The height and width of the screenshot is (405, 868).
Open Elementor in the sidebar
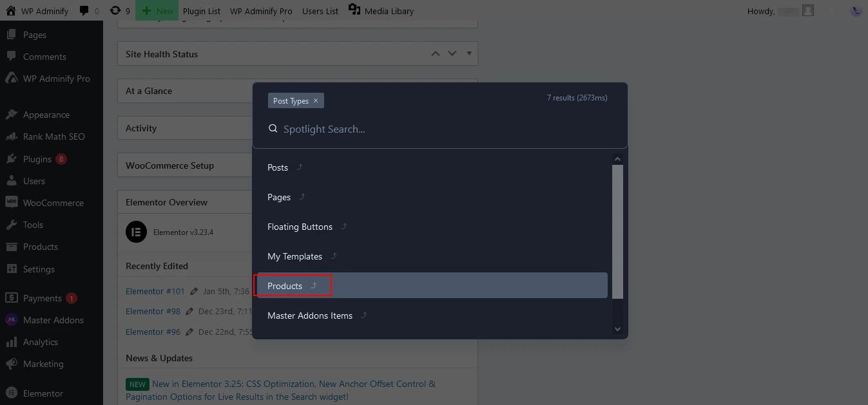coord(43,393)
